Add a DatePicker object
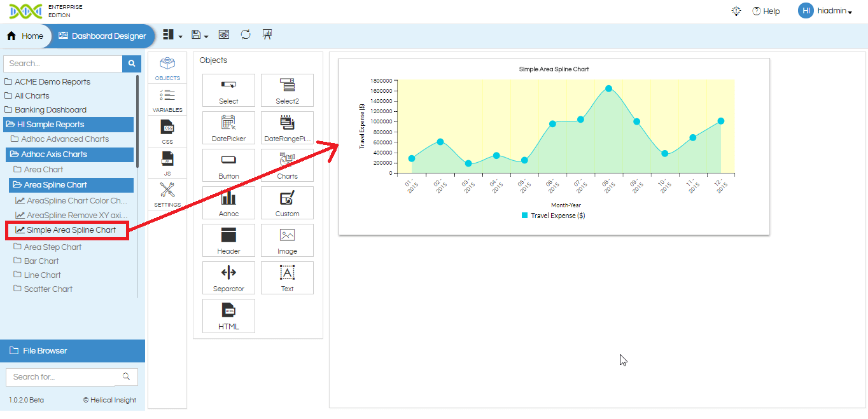 228,128
